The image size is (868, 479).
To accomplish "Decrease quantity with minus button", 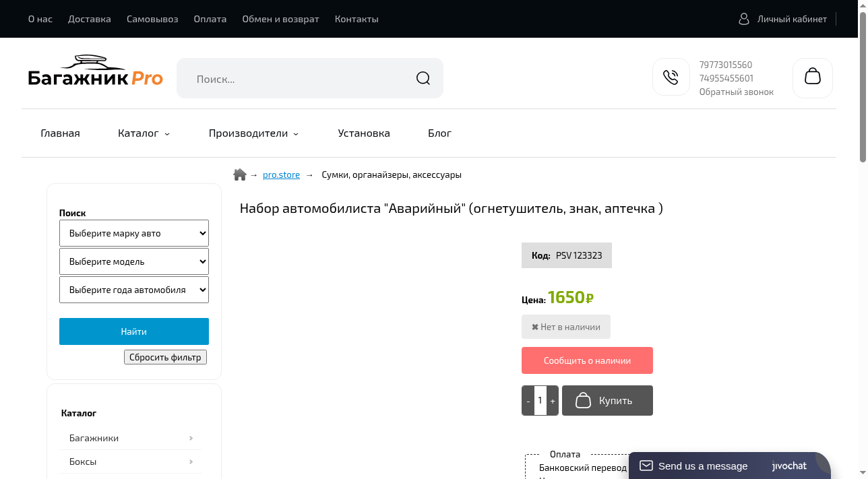I will tap(528, 400).
